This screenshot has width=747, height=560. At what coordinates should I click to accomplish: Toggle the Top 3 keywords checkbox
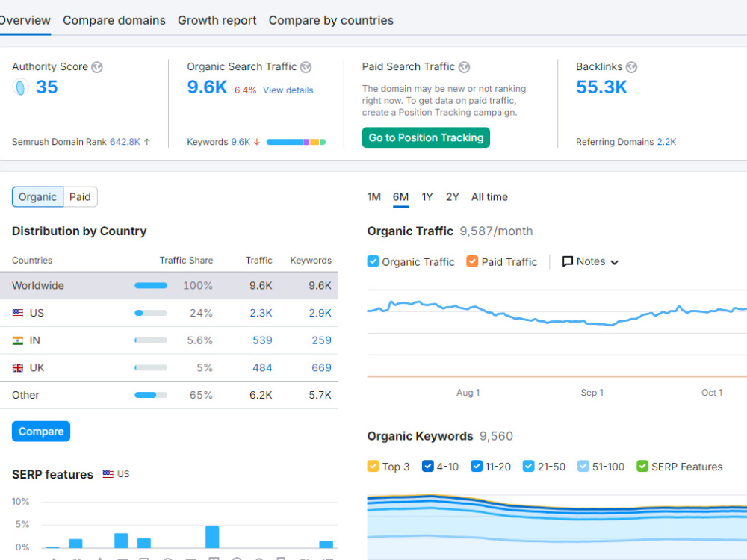pyautogui.click(x=373, y=466)
